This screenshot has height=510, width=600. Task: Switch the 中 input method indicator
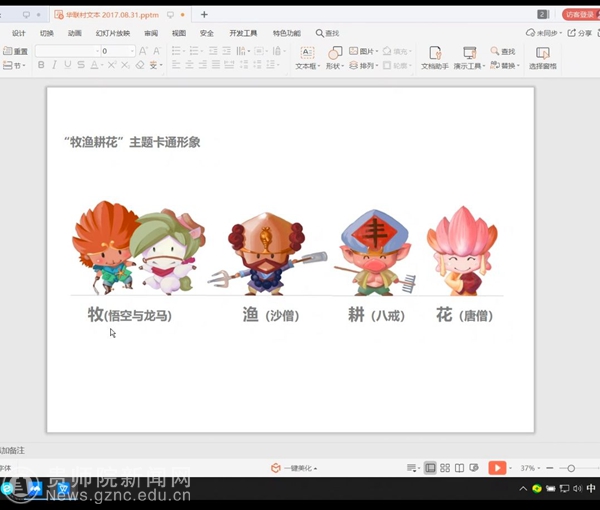tap(591, 488)
